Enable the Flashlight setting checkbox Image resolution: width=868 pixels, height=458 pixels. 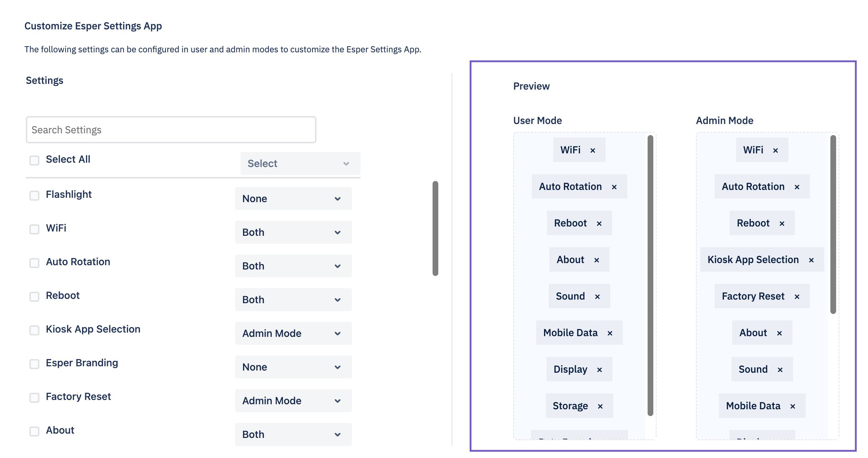click(x=34, y=196)
